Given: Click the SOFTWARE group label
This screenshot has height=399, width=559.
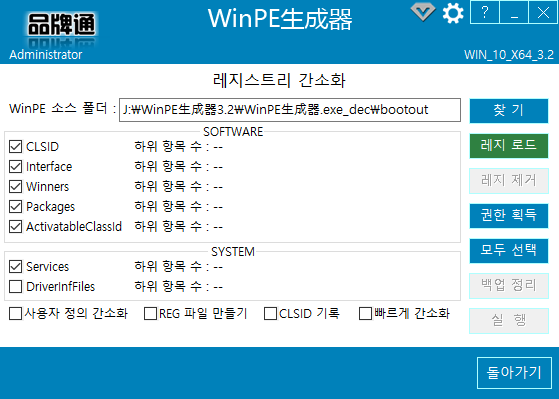Looking at the screenshot, I should click(x=233, y=132).
